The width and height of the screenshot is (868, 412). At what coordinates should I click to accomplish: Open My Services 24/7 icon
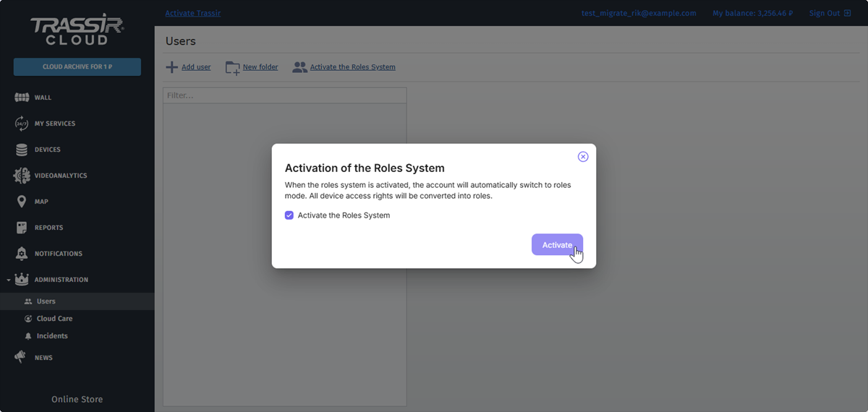22,124
